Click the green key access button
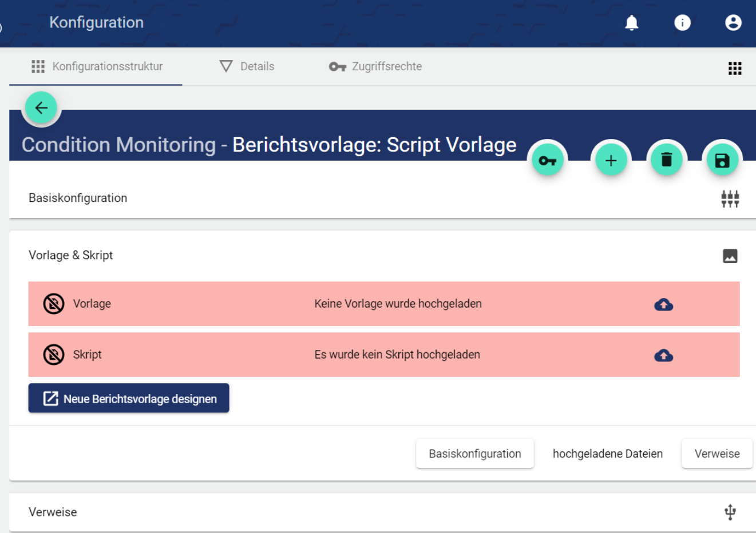 tap(548, 161)
